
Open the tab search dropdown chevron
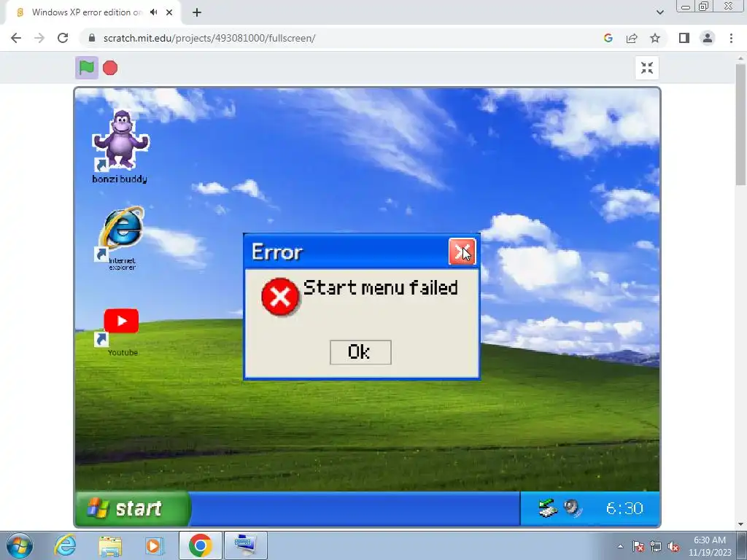tap(659, 12)
